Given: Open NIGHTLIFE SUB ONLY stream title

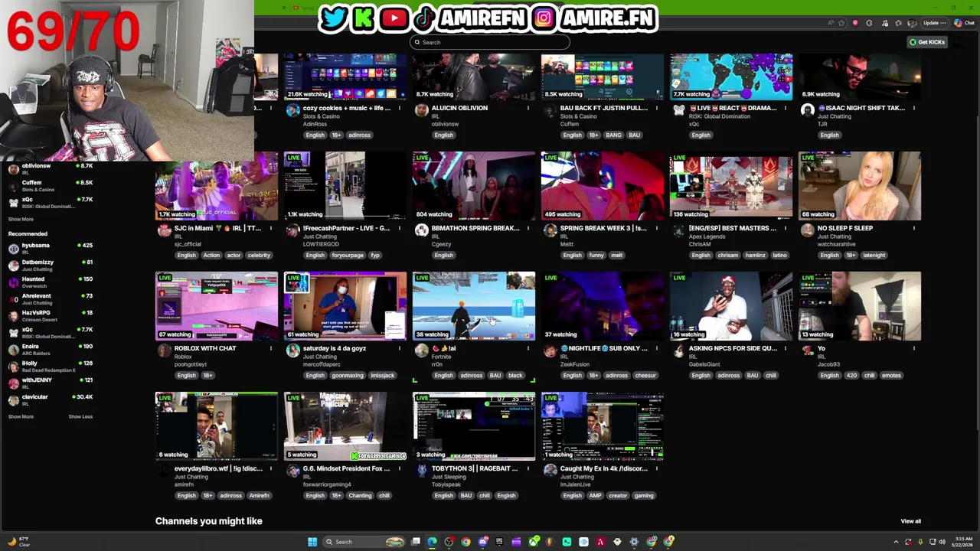Looking at the screenshot, I should click(603, 348).
